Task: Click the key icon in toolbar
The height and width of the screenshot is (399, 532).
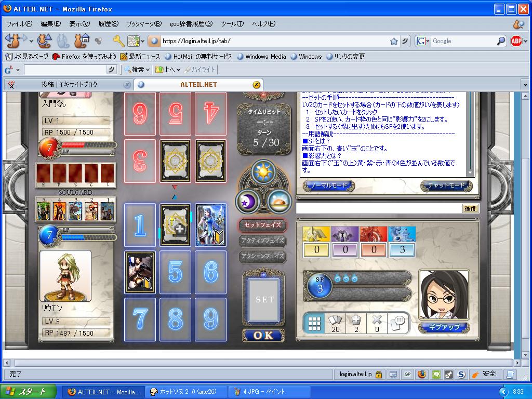Action: (x=118, y=41)
